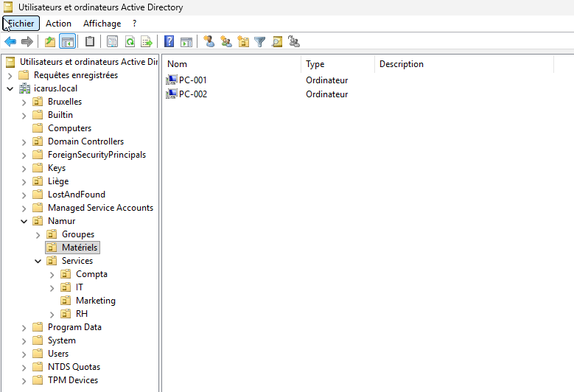Click the Computers container folder icon
The width and height of the screenshot is (574, 392).
pos(38,127)
